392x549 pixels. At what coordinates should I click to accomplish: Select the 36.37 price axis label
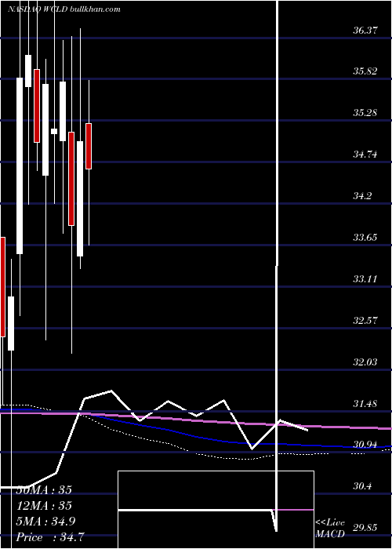tap(365, 31)
